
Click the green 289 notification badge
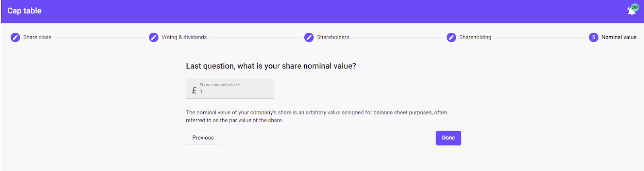click(x=635, y=7)
